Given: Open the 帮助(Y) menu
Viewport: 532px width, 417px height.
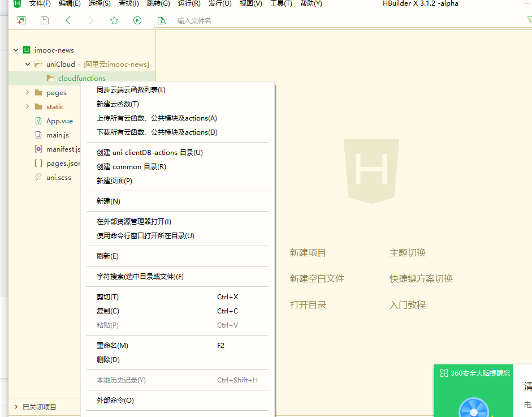Looking at the screenshot, I should (311, 3).
